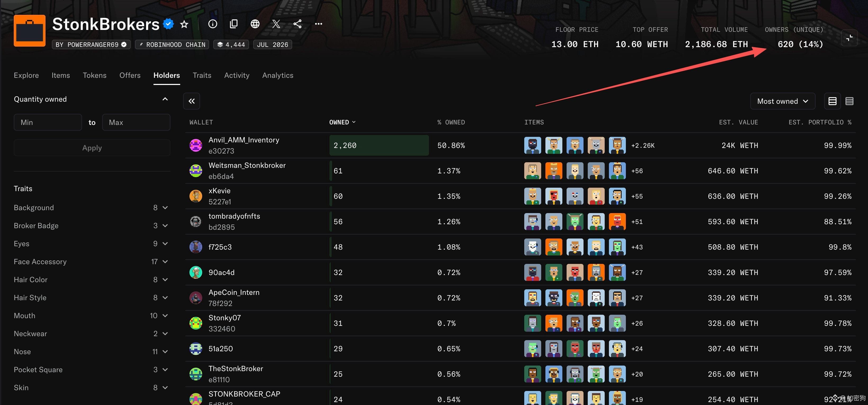Expand the Hair Style trait filter
The image size is (868, 405).
[x=165, y=298]
